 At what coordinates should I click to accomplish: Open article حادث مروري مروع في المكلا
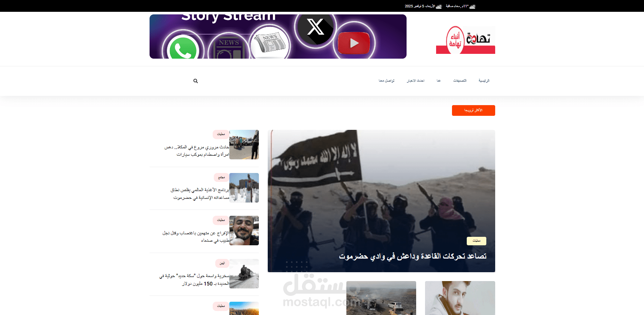point(197,151)
